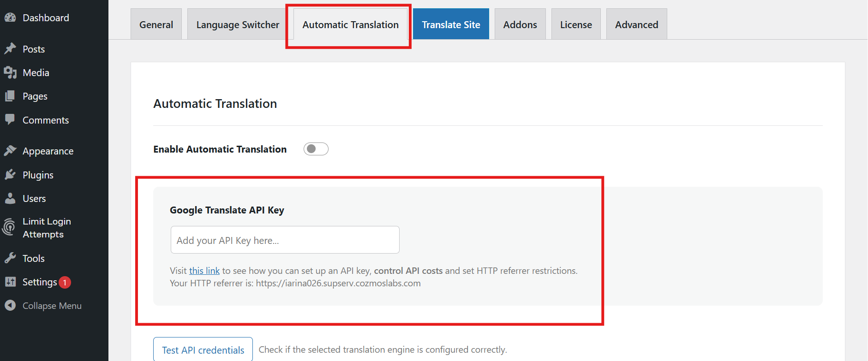868x361 pixels.
Task: Switch to the General tab
Action: click(156, 24)
